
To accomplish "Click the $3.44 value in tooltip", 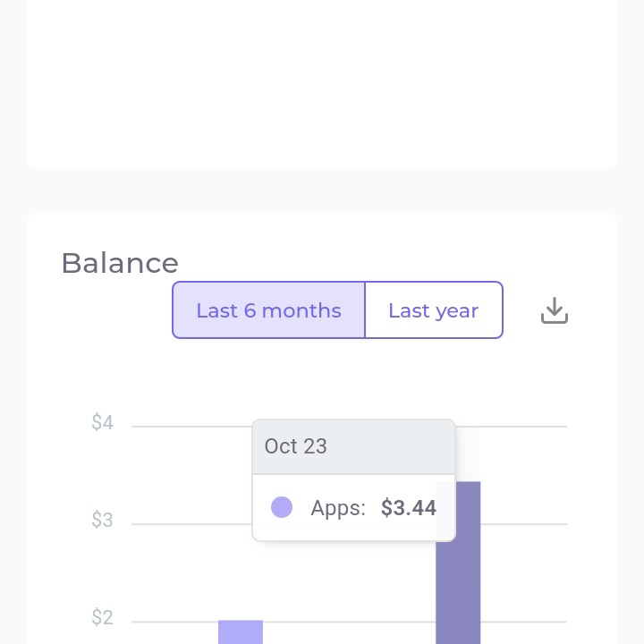I will (x=408, y=508).
